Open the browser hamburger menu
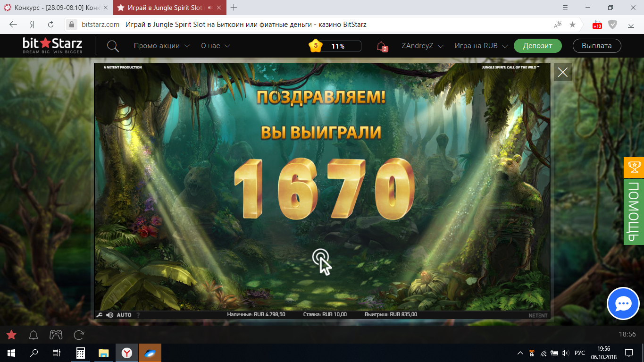 click(x=566, y=8)
